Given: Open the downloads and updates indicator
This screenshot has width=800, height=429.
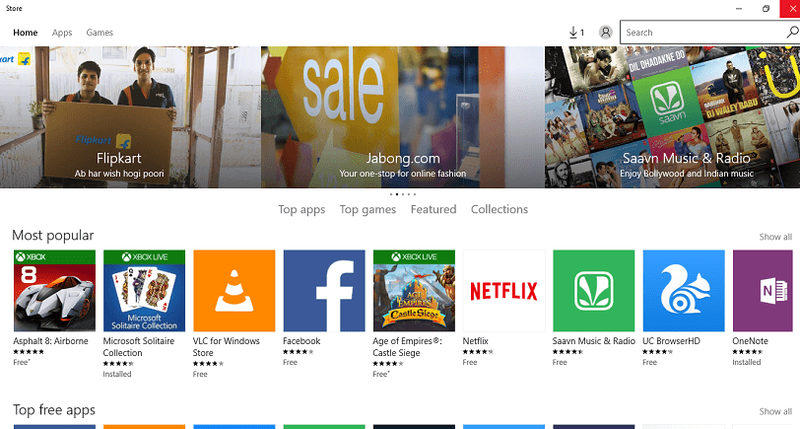Looking at the screenshot, I should 577,33.
